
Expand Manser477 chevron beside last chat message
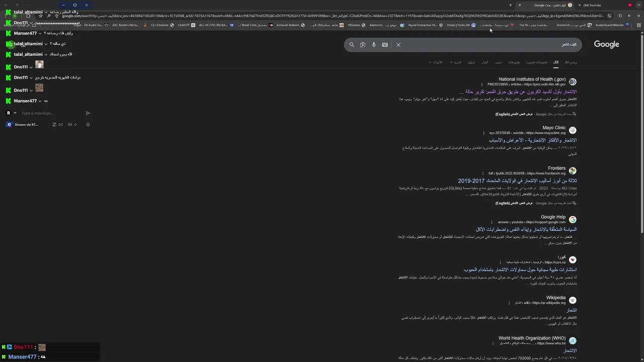pyautogui.click(x=39, y=101)
